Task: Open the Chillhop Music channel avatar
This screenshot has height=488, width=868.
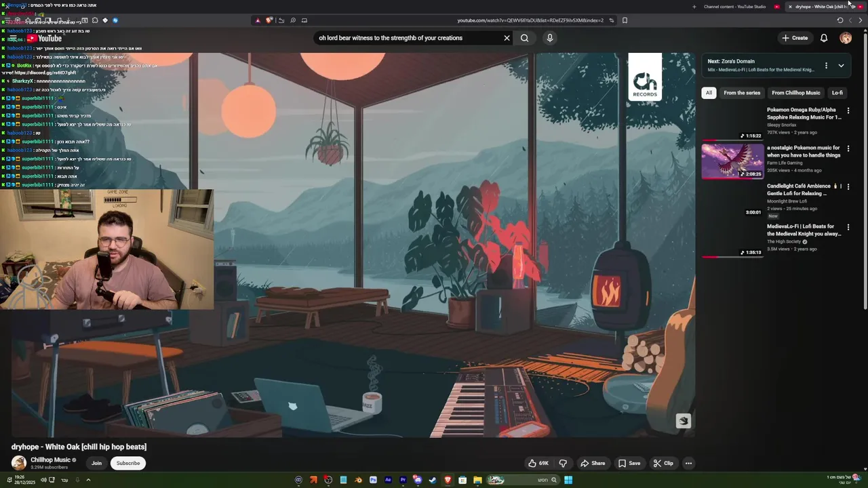Action: (x=19, y=464)
